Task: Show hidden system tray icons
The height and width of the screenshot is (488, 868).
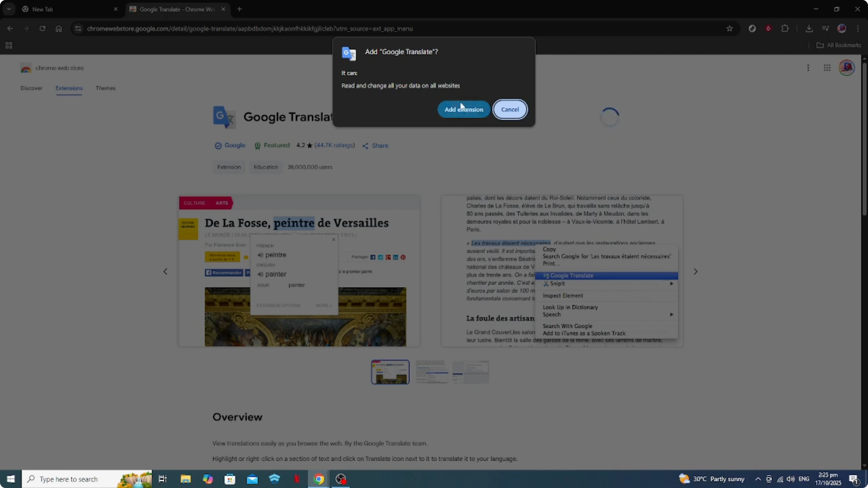Action: (758, 479)
